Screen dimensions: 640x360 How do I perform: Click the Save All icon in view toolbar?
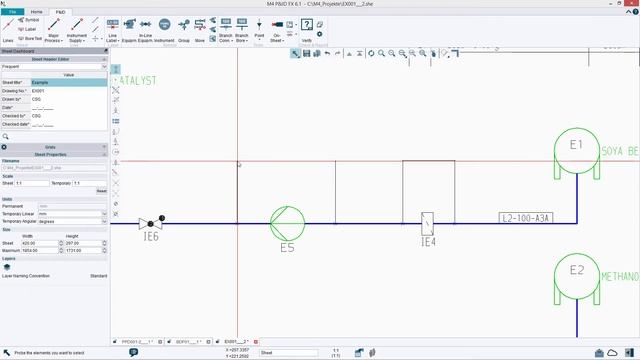point(317,53)
